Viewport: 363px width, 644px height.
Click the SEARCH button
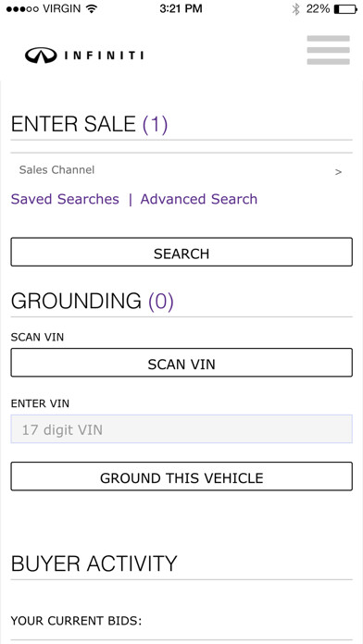coord(181,252)
